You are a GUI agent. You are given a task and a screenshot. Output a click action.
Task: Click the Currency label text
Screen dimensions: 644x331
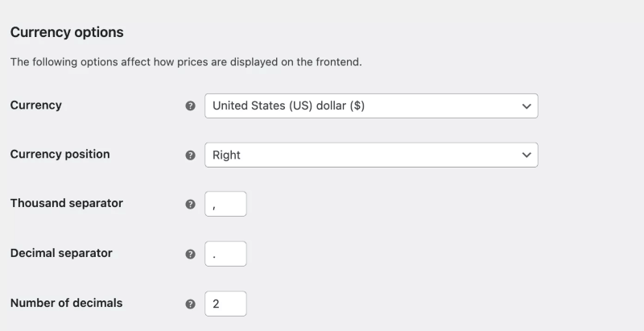tap(35, 105)
